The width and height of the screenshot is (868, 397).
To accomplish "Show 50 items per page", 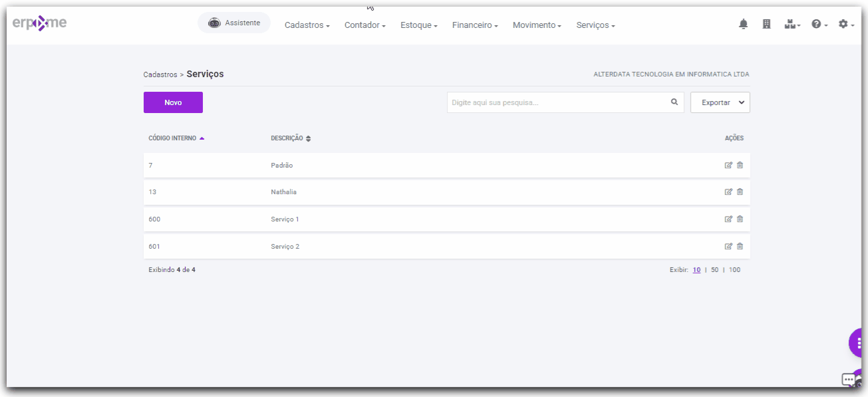I will point(714,270).
